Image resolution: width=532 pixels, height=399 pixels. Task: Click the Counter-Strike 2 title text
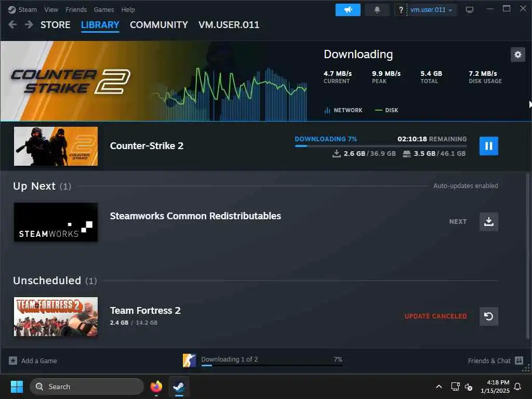pyautogui.click(x=147, y=146)
